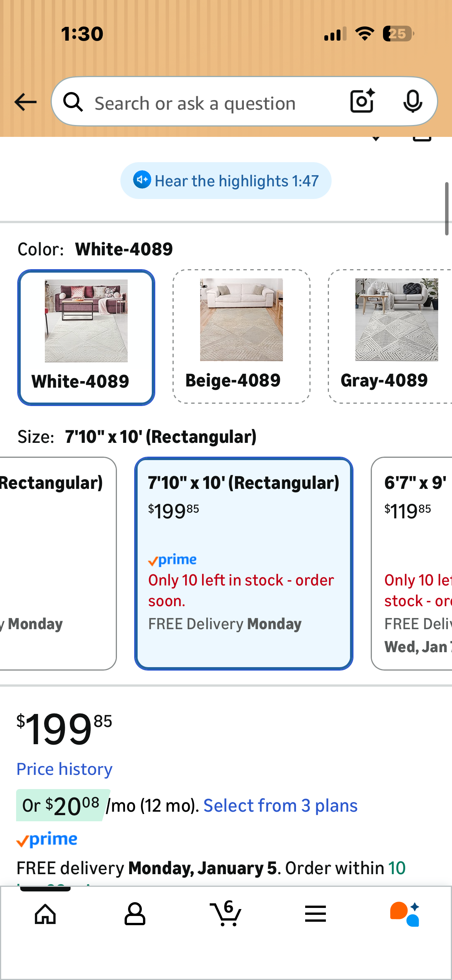Tap the page scrollbar handle

(x=447, y=209)
